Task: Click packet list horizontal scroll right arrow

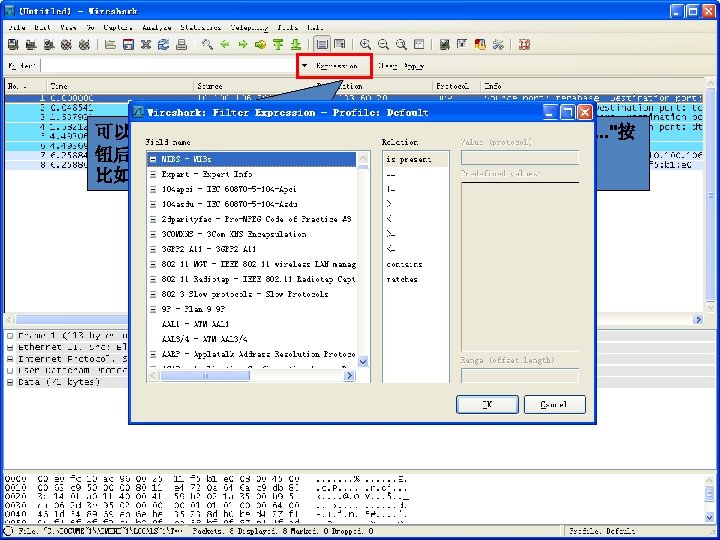Action: [698, 320]
